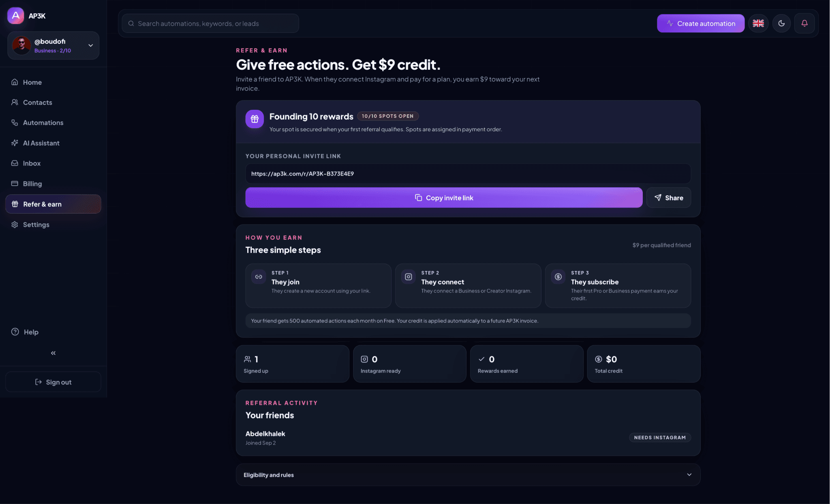The width and height of the screenshot is (830, 504).
Task: Click Copy invite link button
Action: coord(444,198)
